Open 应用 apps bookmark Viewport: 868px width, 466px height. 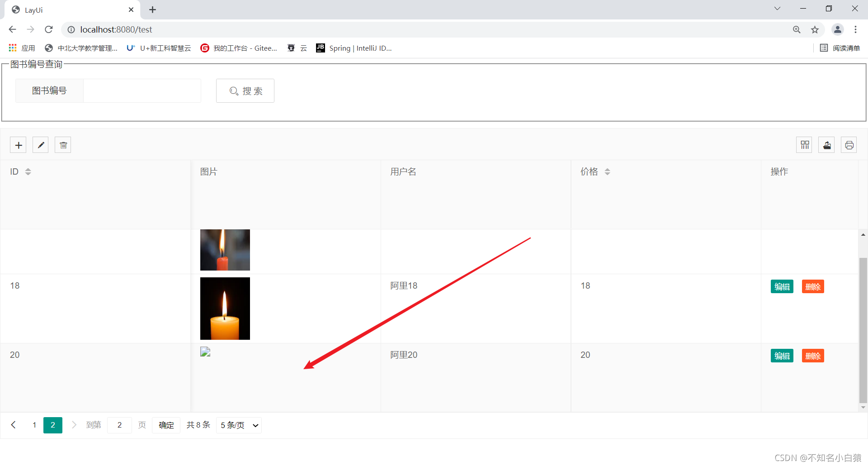point(22,48)
